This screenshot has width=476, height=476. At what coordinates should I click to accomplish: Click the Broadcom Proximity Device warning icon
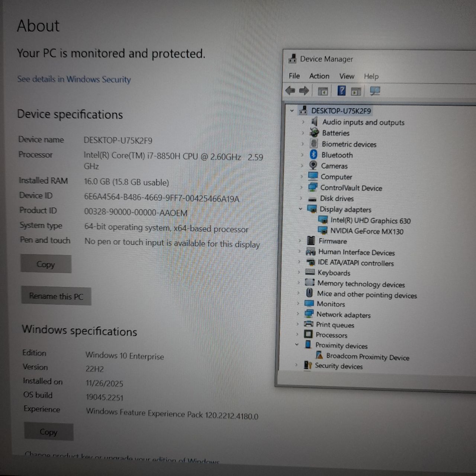[x=319, y=356]
